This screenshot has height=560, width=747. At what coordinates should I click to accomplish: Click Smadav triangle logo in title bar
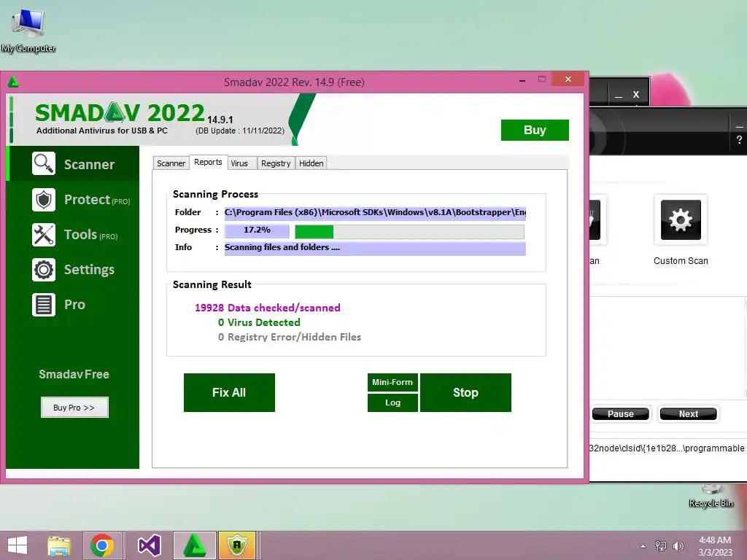[x=13, y=82]
